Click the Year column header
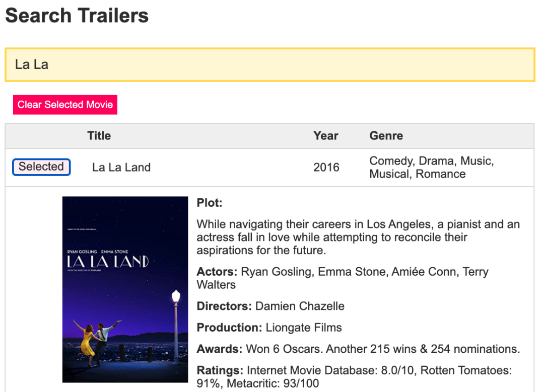 [325, 136]
